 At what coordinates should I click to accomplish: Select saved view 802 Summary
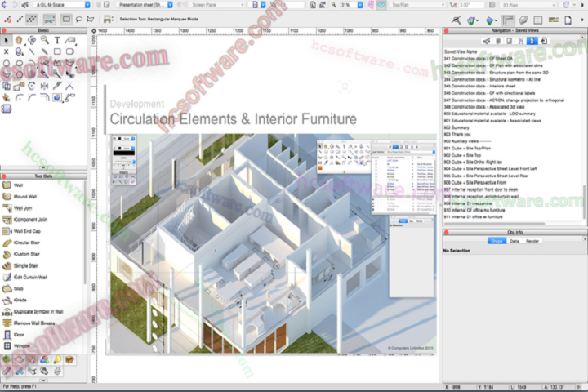tap(457, 127)
